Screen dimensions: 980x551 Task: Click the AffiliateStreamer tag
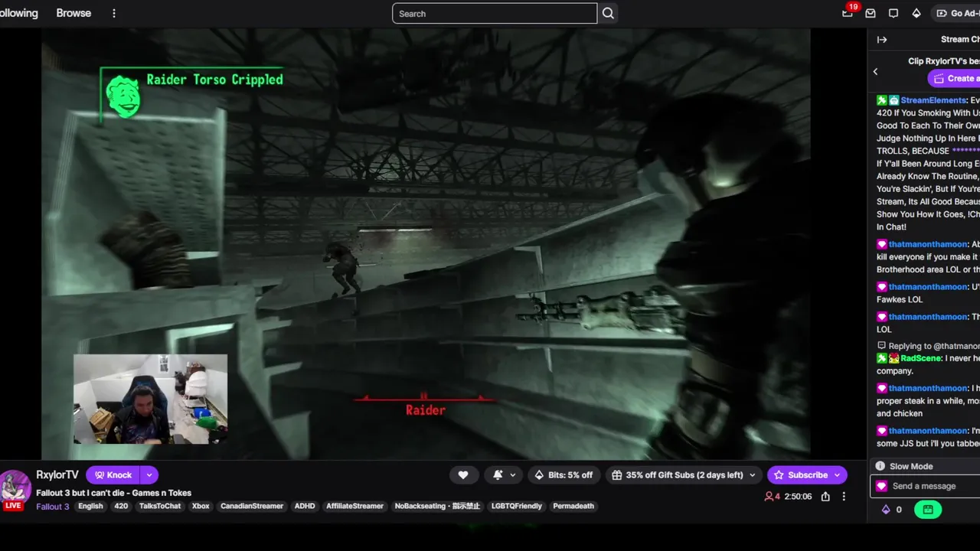[354, 506]
